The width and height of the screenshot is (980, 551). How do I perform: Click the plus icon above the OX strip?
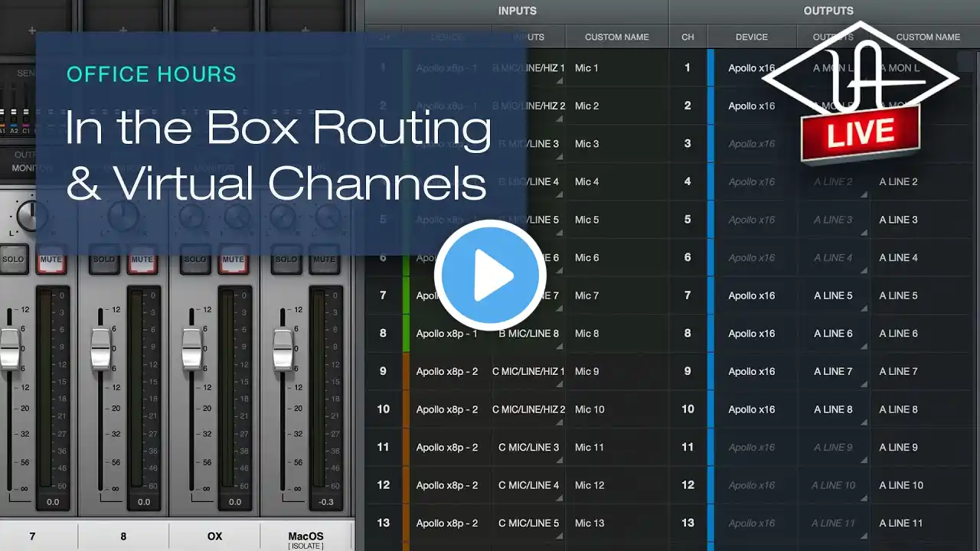[214, 31]
